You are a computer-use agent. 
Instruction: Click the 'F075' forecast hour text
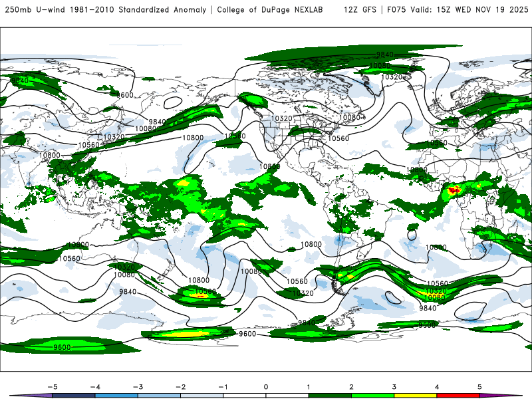click(396, 9)
